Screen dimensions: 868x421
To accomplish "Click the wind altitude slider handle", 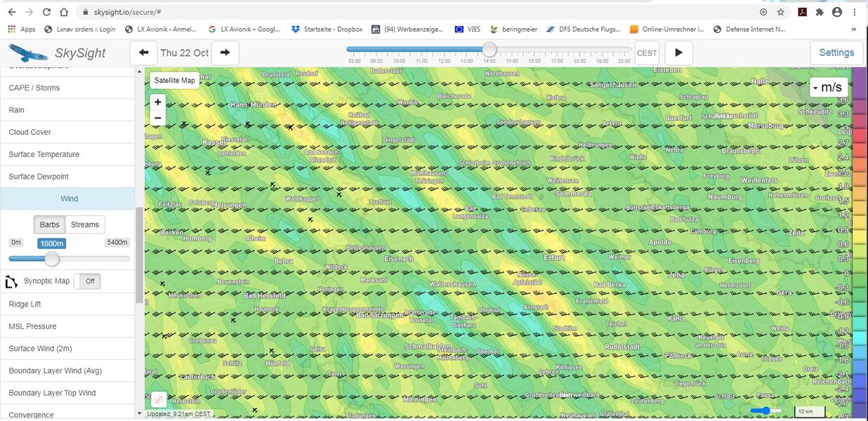I will (x=52, y=259).
